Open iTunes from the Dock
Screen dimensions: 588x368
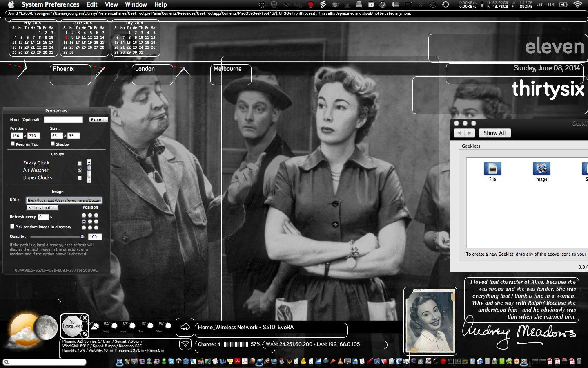click(x=186, y=361)
